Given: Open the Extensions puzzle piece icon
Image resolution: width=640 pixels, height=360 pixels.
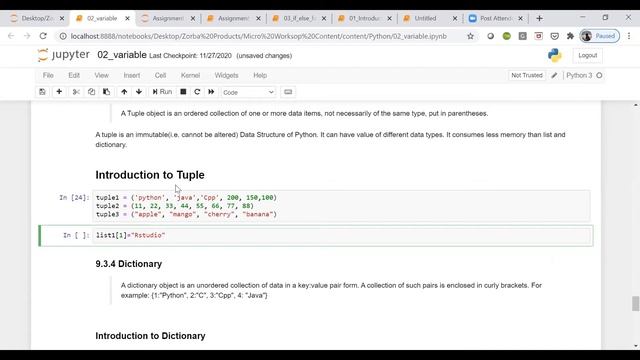Looking at the screenshot, I should 570,36.
